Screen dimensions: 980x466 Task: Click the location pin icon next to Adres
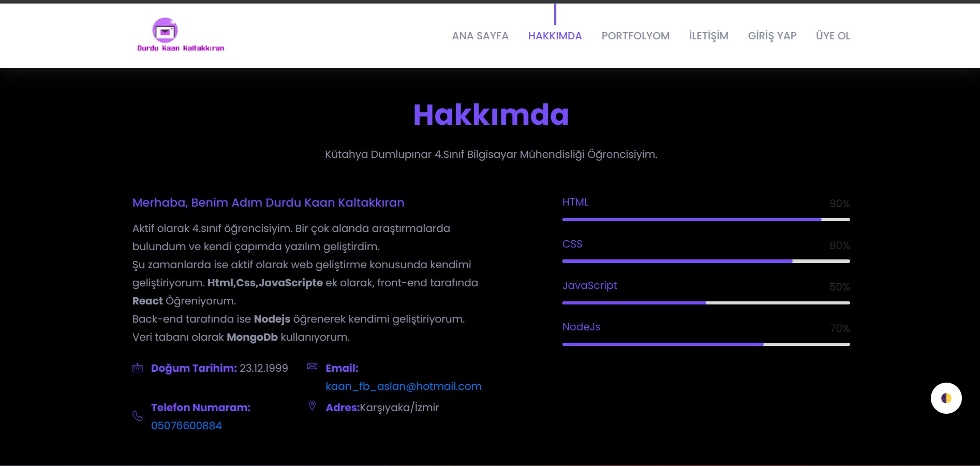[x=312, y=406]
